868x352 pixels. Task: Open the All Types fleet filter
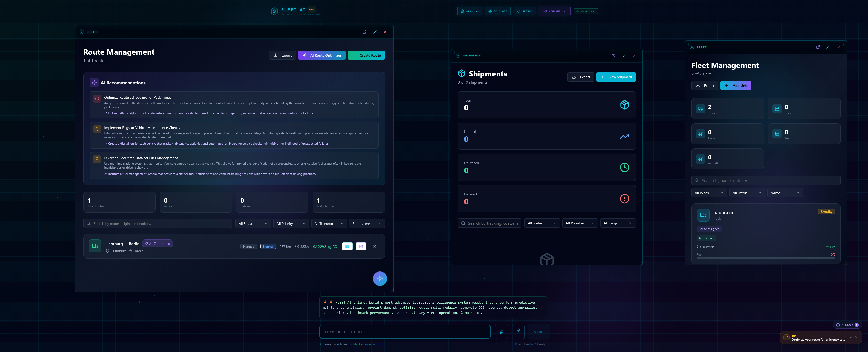tap(709, 193)
